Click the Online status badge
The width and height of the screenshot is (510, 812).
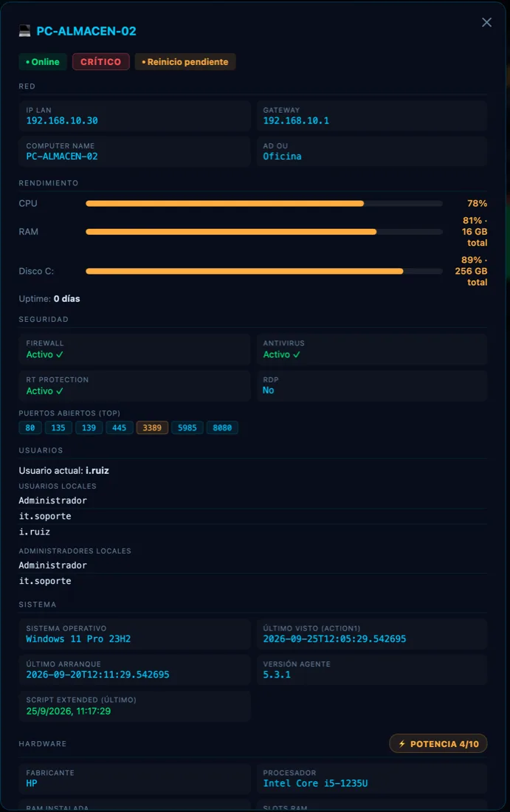click(43, 61)
